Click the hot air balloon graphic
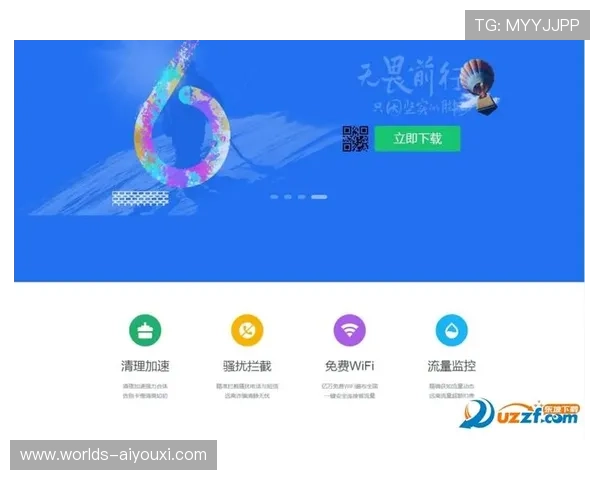The width and height of the screenshot is (600, 480). pyautogui.click(x=480, y=83)
